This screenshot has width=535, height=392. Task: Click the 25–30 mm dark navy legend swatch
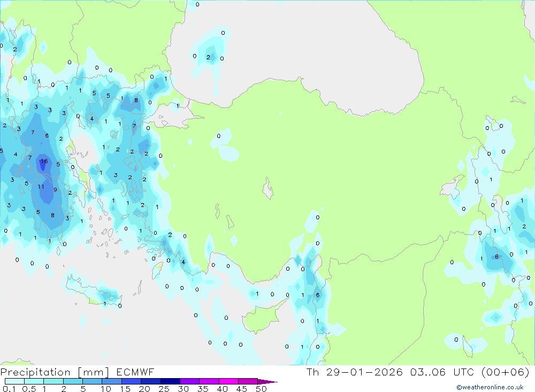coord(170,381)
